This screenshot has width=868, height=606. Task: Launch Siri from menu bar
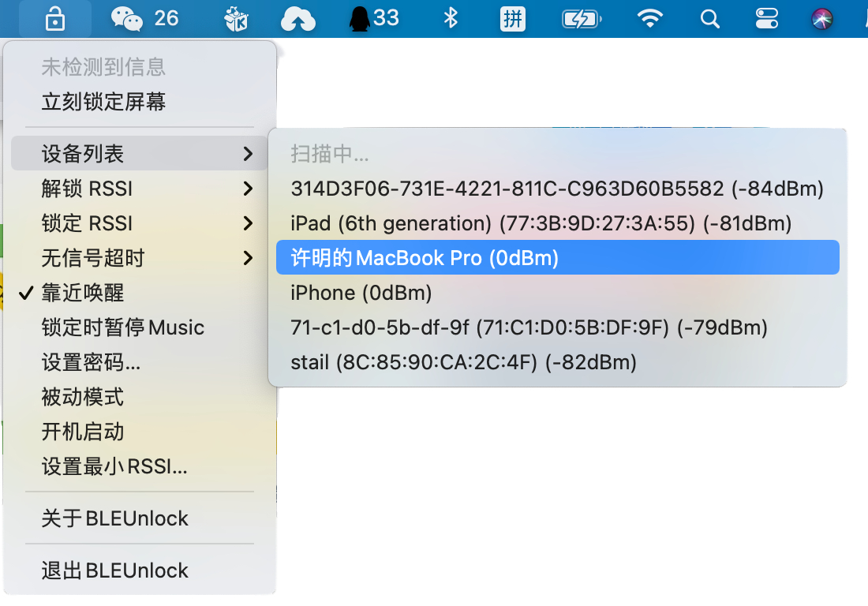click(822, 20)
